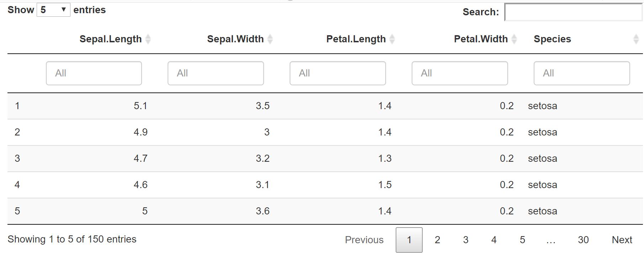Open the Show entries count dropdown
The image size is (644, 256).
pos(54,10)
